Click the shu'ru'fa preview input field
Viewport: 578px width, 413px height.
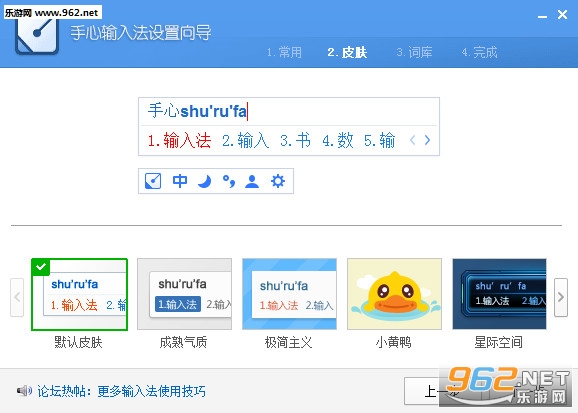point(289,111)
